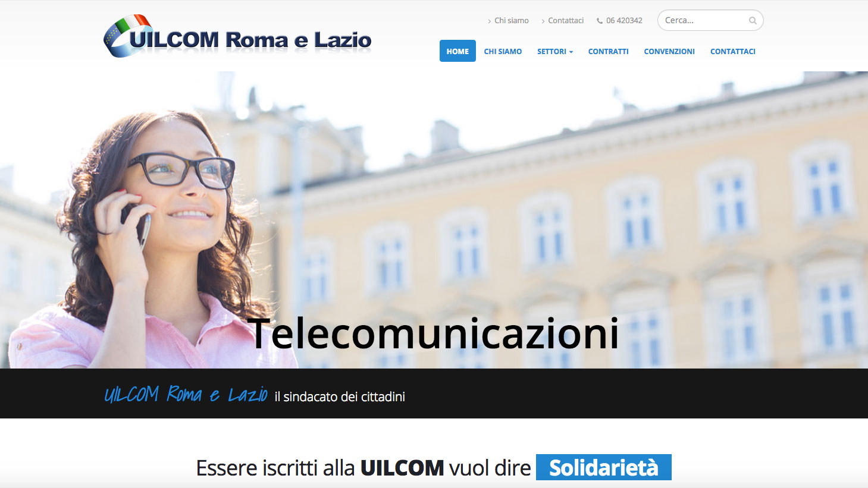Click the UILCOM ribbon logo emblem

click(x=127, y=36)
